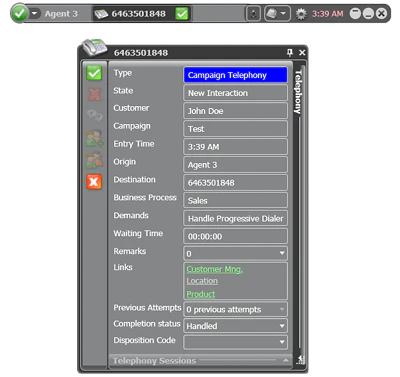Viewport: 400px width, 377px height.
Task: Click the green agent ready status icon
Action: pyautogui.click(x=19, y=13)
